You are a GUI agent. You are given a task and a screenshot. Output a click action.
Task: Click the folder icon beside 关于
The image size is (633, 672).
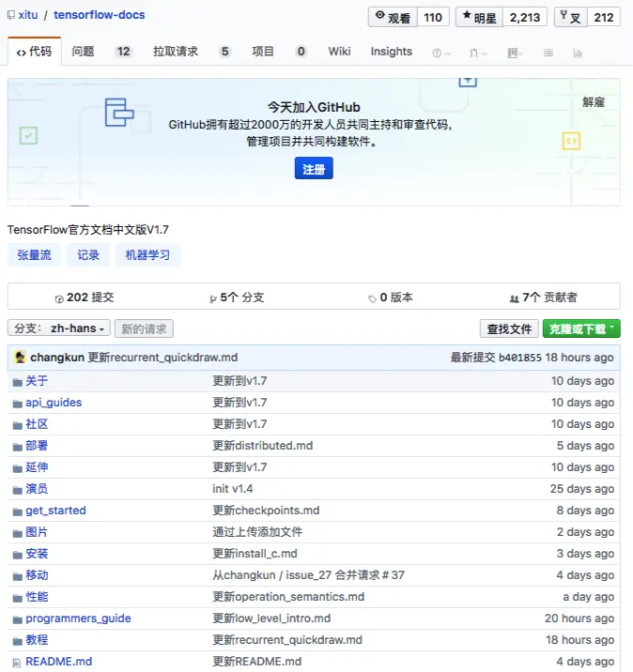pos(17,382)
